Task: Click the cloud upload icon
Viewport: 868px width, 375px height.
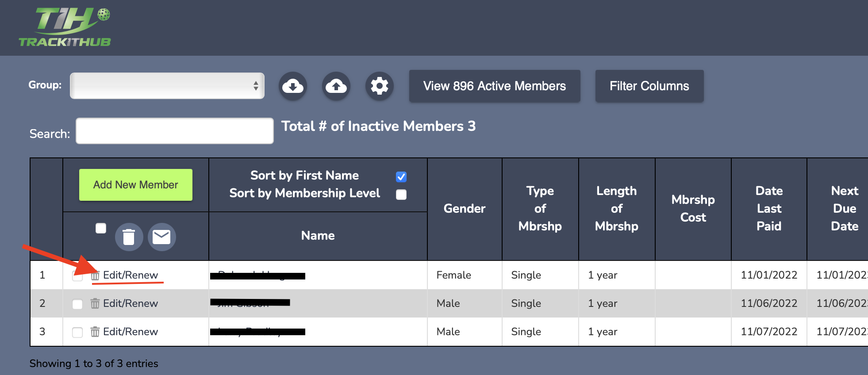Action: (x=336, y=86)
